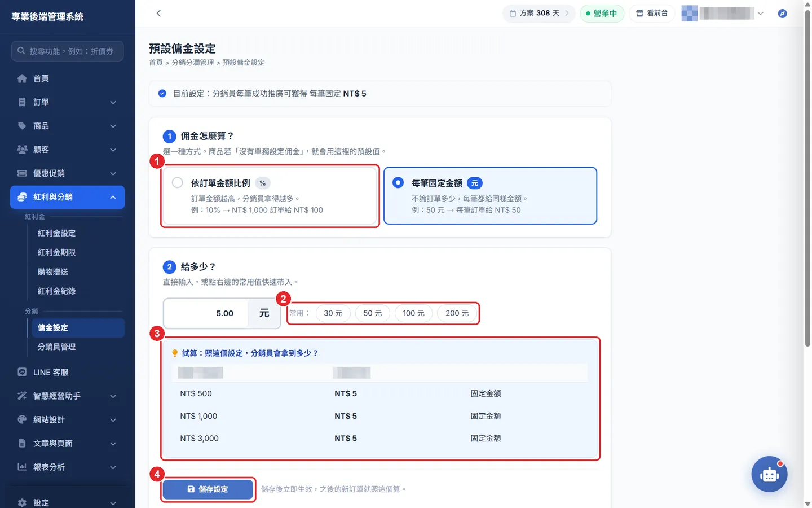Open 紅利金紀錄 submenu item
This screenshot has width=812, height=508.
click(x=56, y=291)
